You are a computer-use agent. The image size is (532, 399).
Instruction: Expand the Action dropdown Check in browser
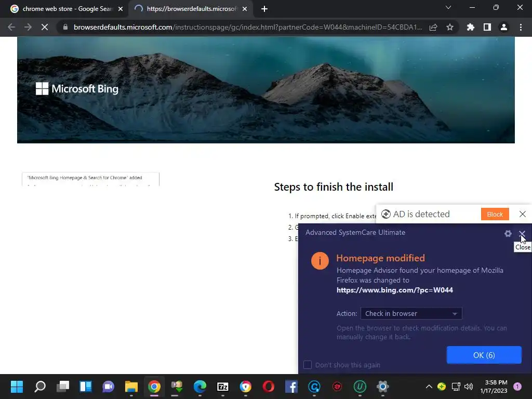tap(411, 313)
